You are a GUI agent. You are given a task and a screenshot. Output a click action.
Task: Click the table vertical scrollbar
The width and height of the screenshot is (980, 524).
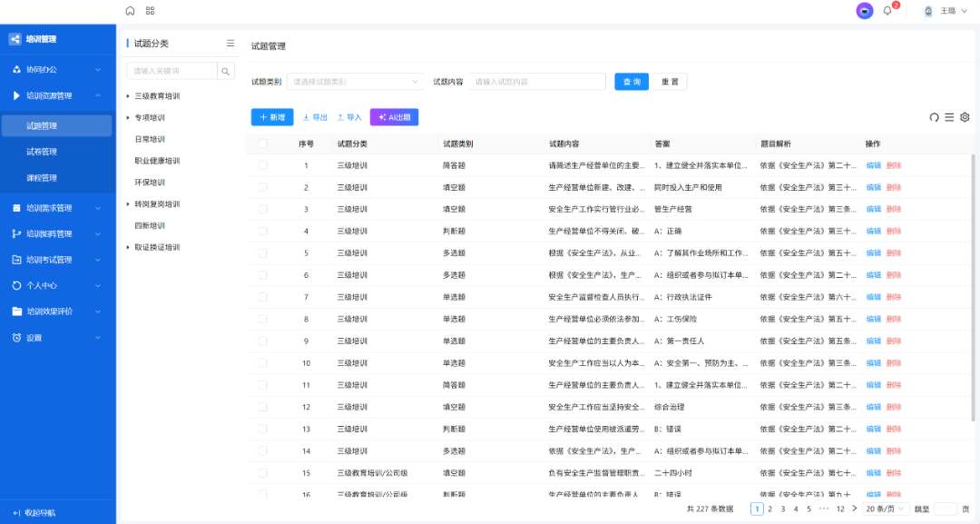coord(973,288)
